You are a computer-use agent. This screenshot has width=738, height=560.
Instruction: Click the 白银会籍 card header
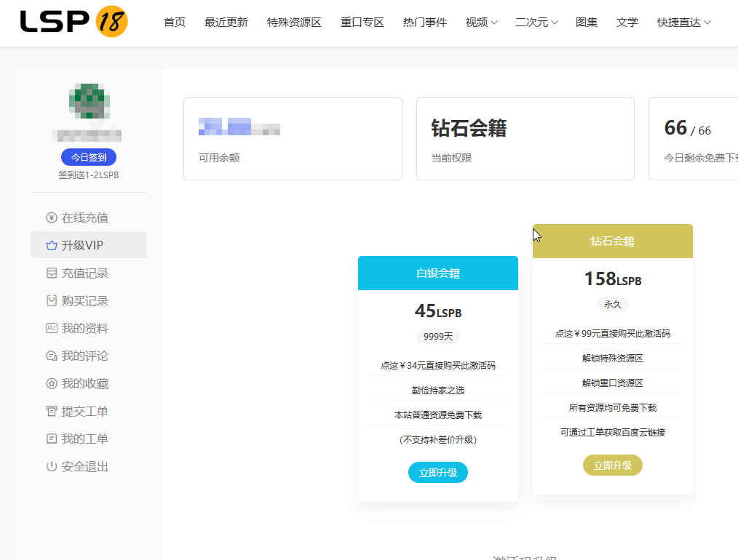pos(437,273)
